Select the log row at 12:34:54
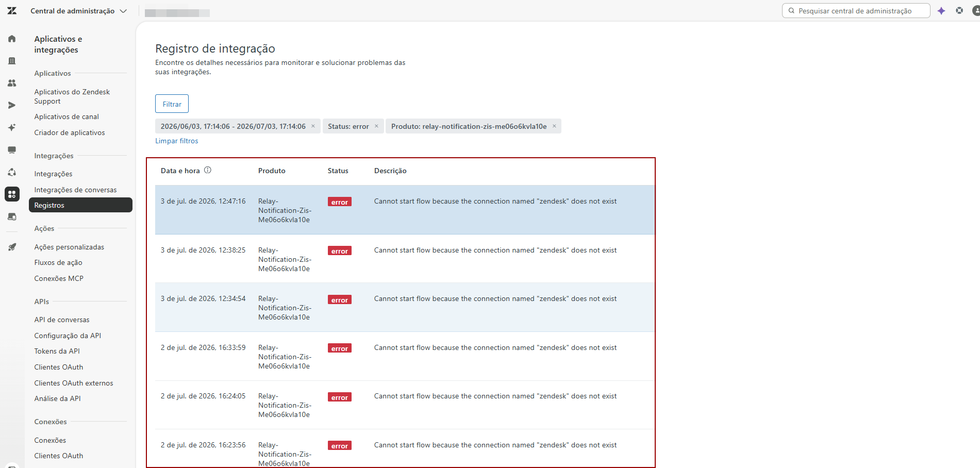The width and height of the screenshot is (980, 468). click(405, 307)
